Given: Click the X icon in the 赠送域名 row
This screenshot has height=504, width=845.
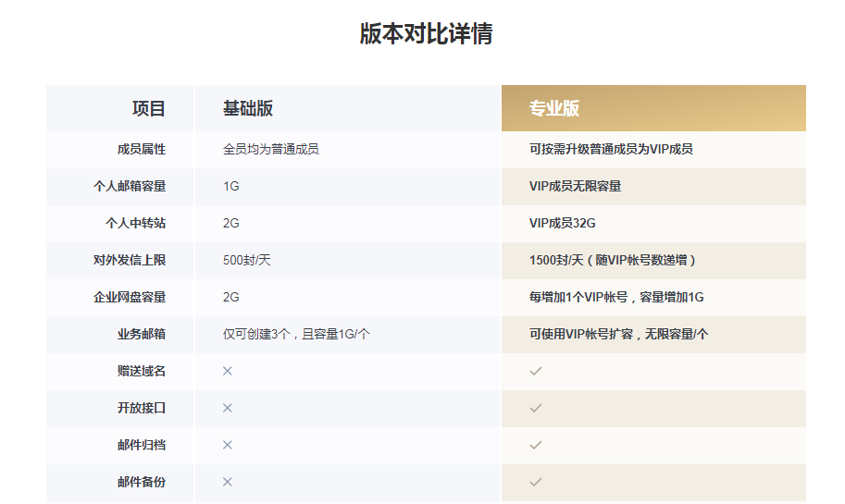Looking at the screenshot, I should pos(228,371).
